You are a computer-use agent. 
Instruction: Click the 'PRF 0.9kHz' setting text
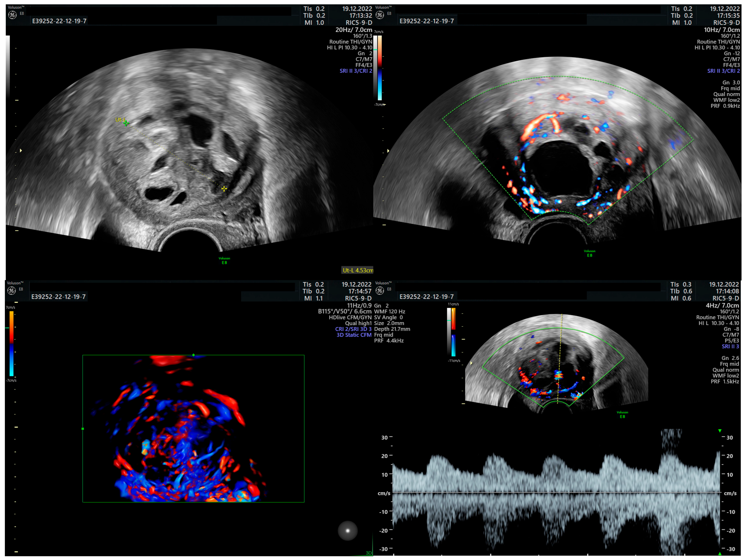click(x=725, y=106)
